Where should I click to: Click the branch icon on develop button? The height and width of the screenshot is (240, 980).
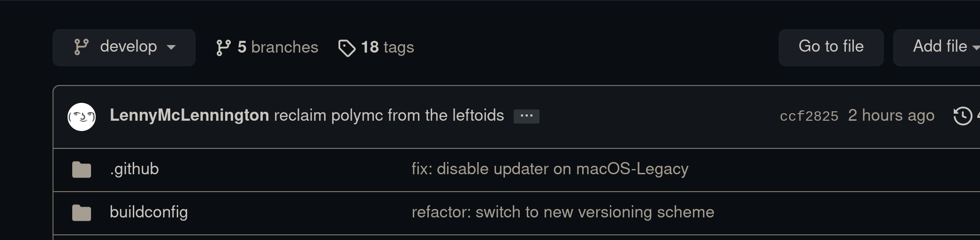tap(81, 47)
